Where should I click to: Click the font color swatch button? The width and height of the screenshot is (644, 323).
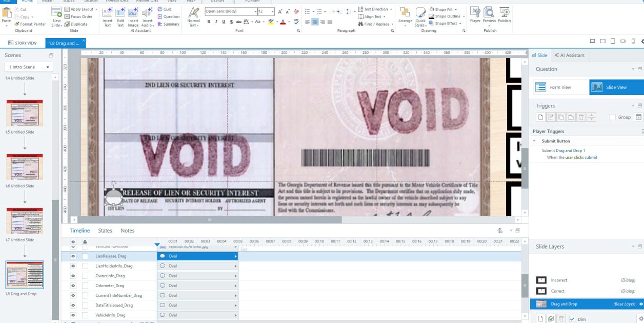(x=283, y=22)
